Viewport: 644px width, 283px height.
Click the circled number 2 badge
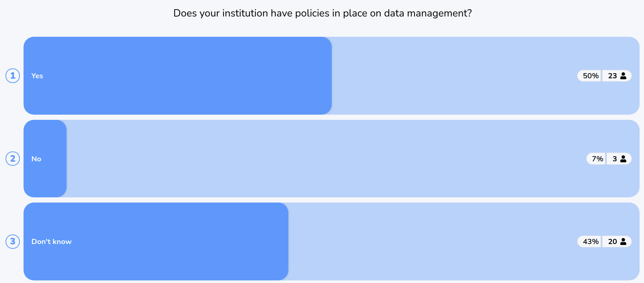(13, 159)
